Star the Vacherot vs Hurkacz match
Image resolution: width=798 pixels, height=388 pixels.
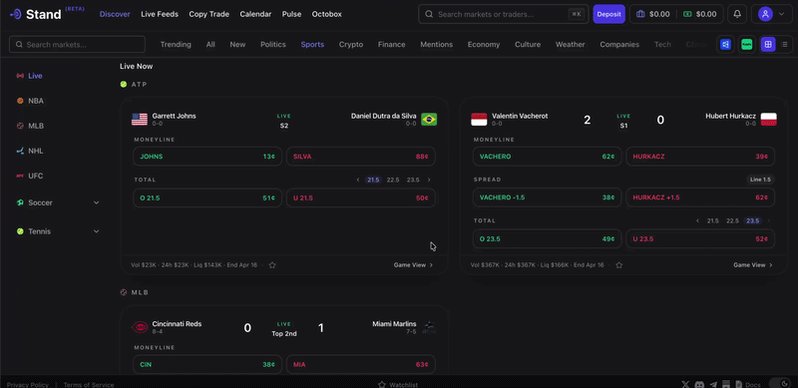coord(619,265)
